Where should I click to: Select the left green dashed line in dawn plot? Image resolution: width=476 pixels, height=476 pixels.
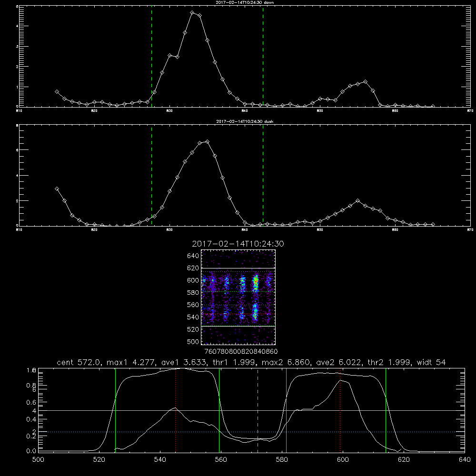[151, 57]
